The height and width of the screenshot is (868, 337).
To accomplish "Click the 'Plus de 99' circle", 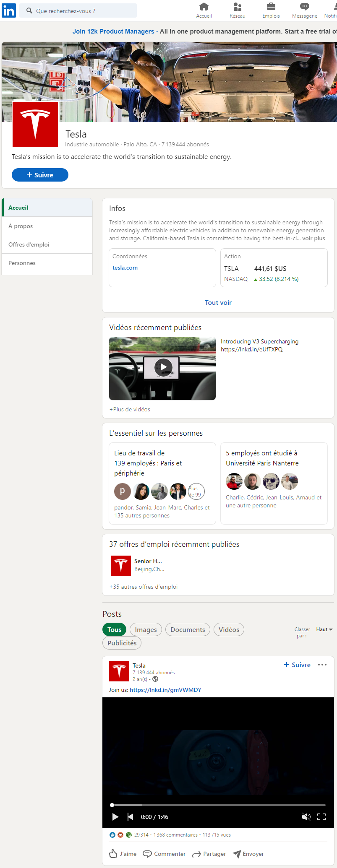I will click(x=196, y=491).
